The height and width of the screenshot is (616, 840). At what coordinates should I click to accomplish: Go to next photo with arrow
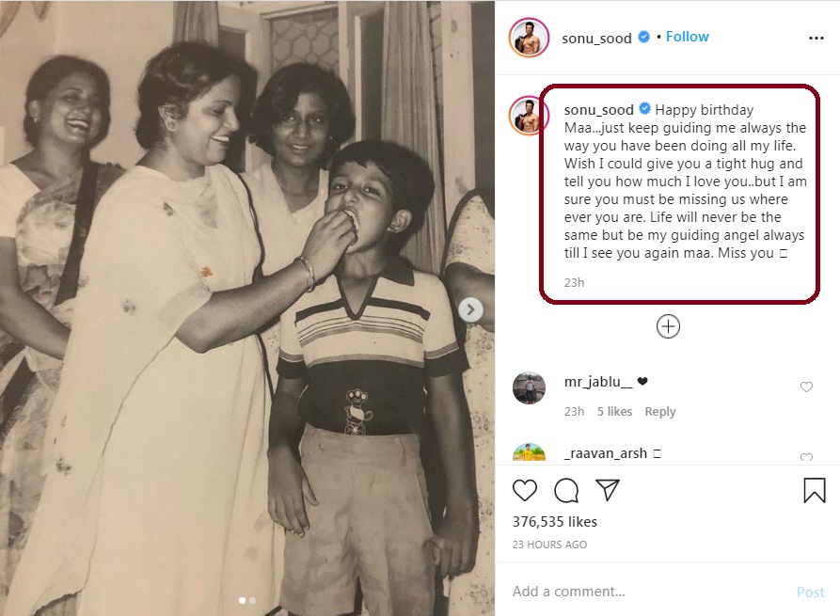tap(472, 308)
